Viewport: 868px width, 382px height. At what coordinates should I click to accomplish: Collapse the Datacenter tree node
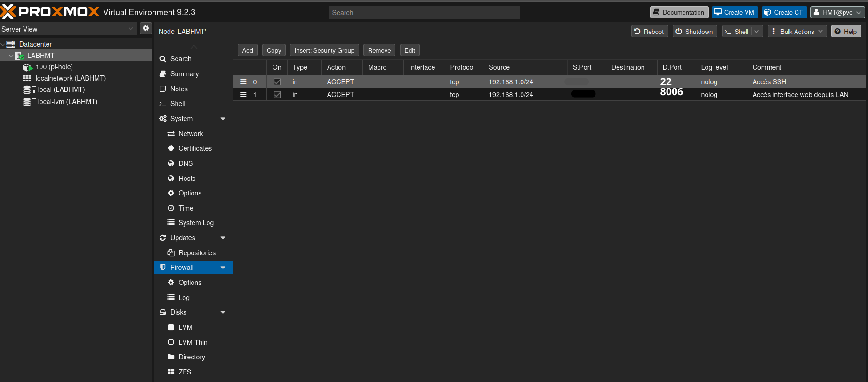[x=3, y=44]
